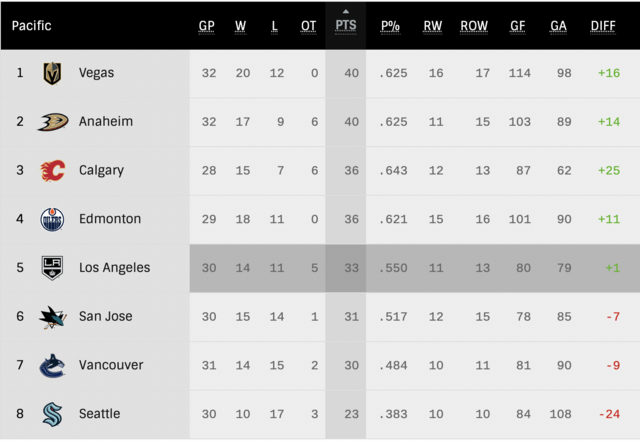Click the Seattle Kraken logo
This screenshot has width=640, height=442.
click(52, 414)
